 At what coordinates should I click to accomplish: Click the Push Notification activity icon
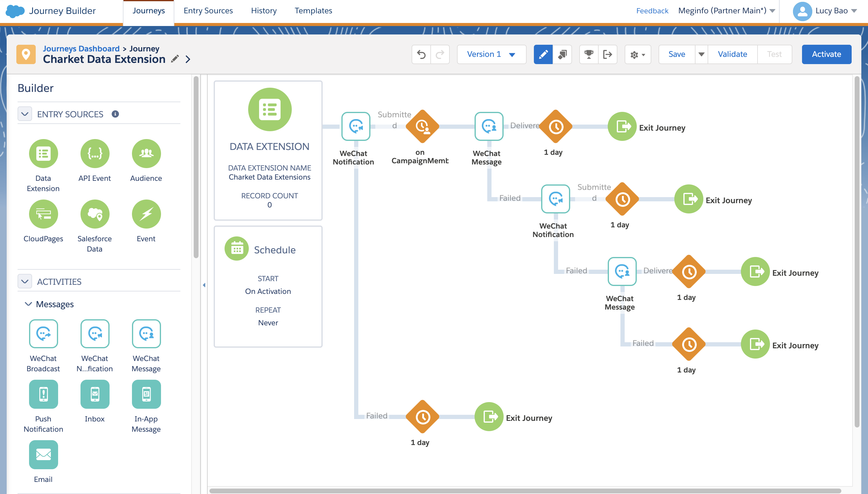click(43, 394)
